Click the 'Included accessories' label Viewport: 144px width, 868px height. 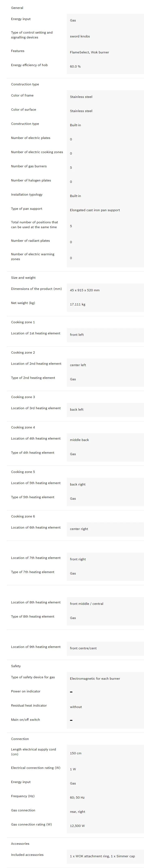tap(27, 855)
